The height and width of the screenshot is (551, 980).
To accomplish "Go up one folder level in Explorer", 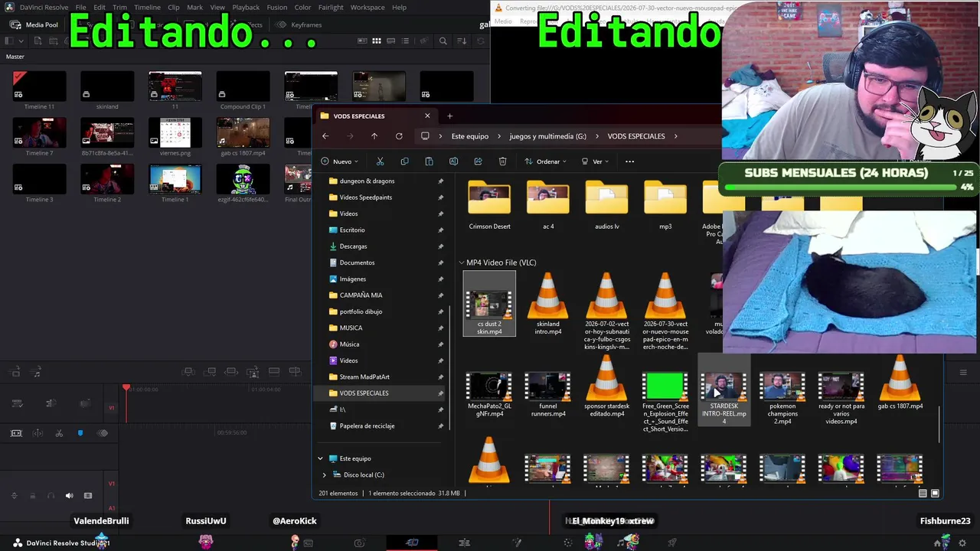I will point(374,136).
